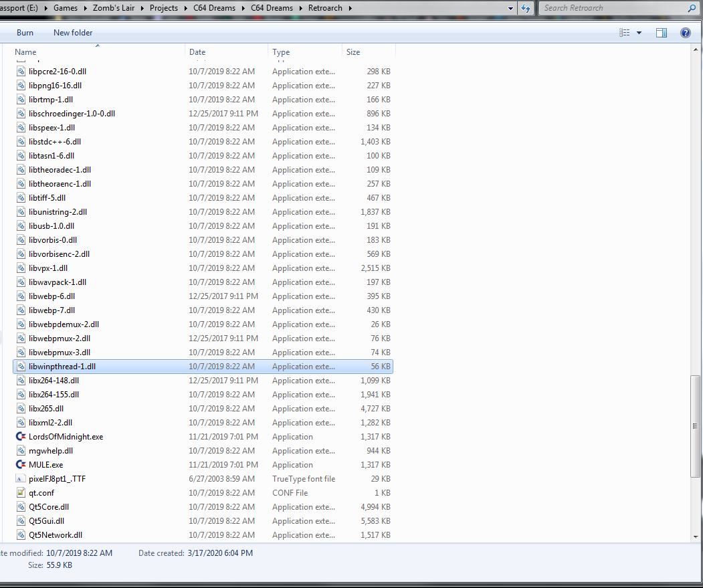
Task: Expand the arrow after Passport (E:)
Action: (45, 8)
